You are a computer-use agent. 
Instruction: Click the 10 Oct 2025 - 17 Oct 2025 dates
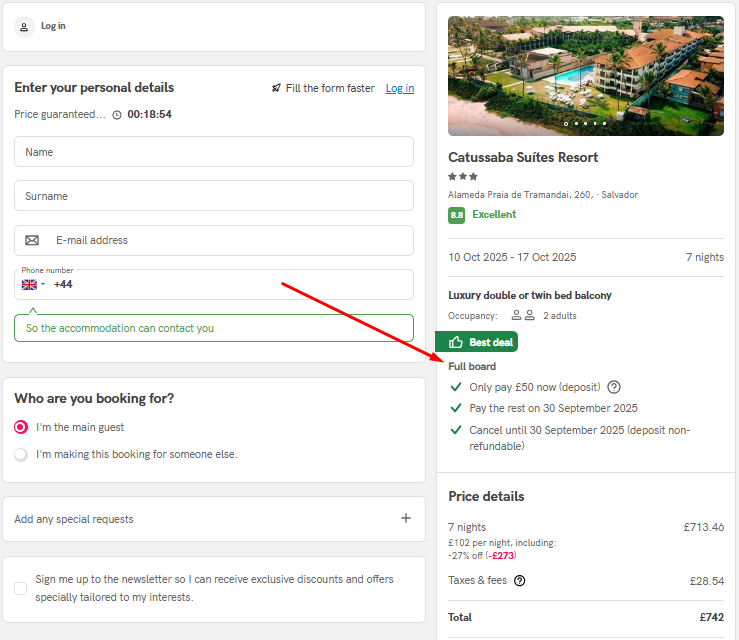(x=512, y=257)
